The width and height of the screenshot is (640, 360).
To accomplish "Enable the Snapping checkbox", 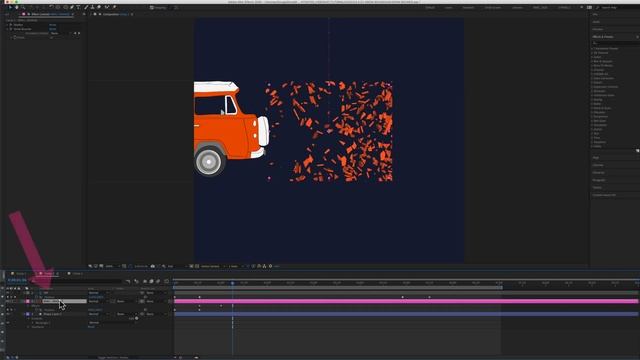I will pos(152,7).
